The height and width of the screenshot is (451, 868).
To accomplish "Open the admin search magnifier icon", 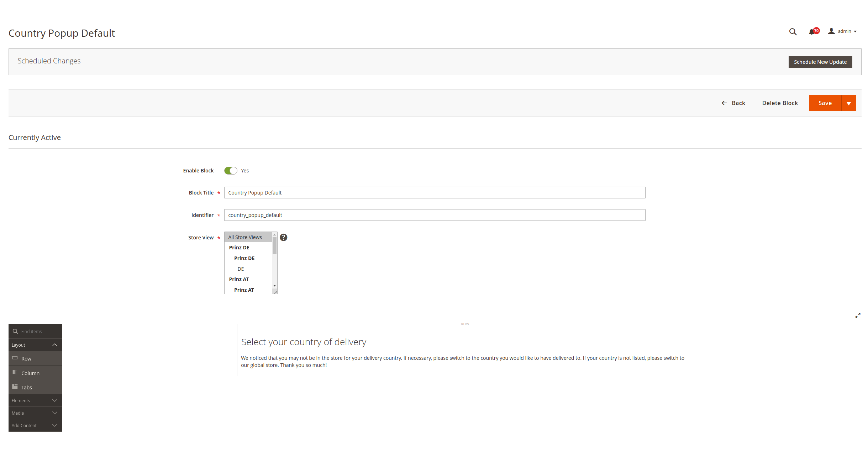I will [x=793, y=32].
